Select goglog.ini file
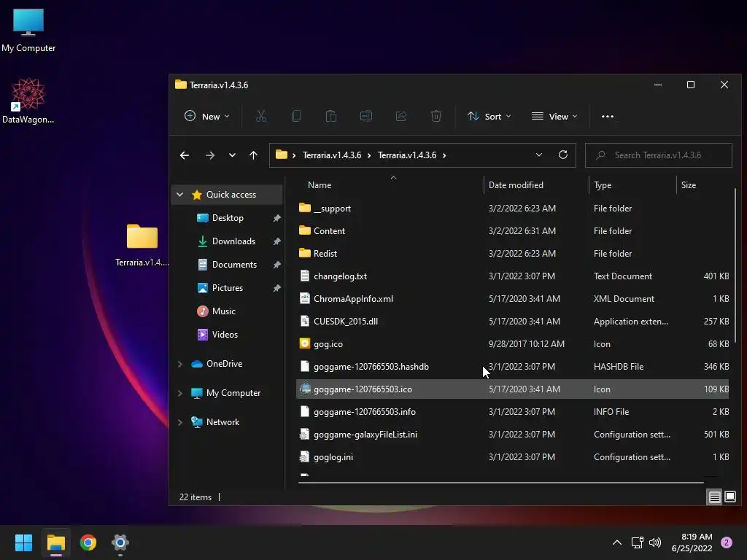The image size is (747, 560). pos(513,457)
